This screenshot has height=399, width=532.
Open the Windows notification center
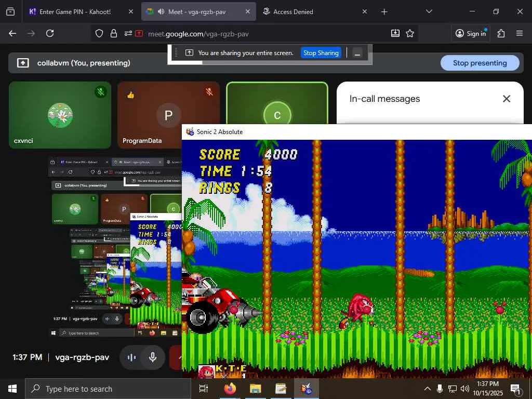[x=515, y=389]
